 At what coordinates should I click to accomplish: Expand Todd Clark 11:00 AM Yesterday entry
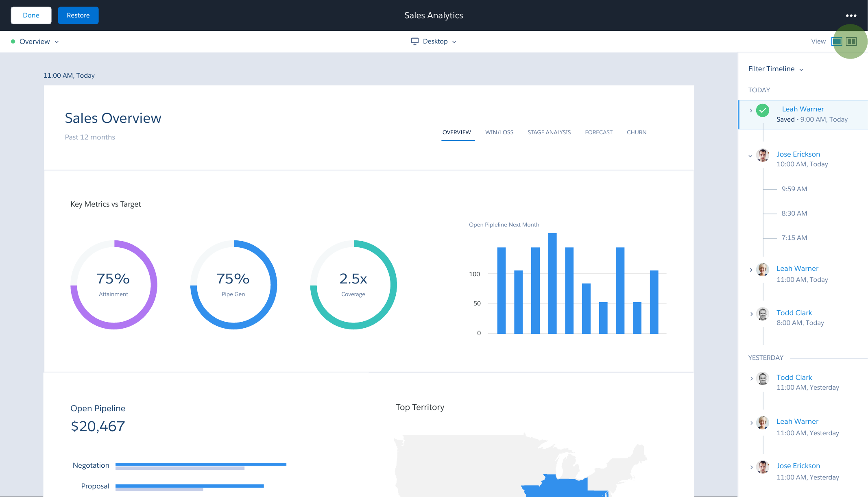751,379
